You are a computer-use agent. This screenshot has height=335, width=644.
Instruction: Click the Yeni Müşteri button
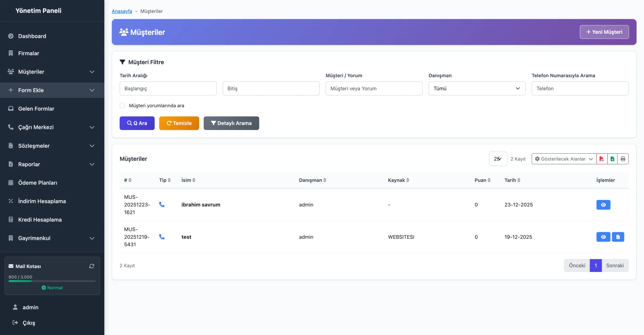point(604,32)
